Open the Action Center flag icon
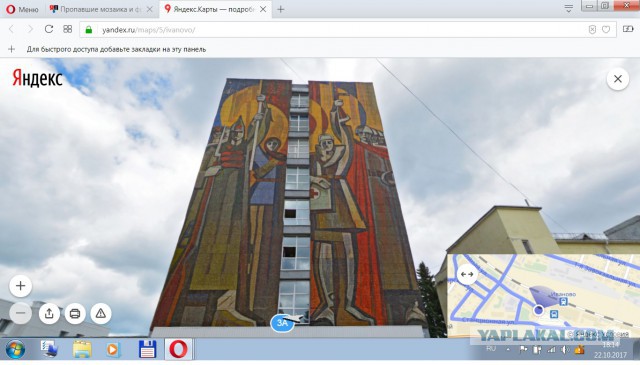 pos(523,349)
